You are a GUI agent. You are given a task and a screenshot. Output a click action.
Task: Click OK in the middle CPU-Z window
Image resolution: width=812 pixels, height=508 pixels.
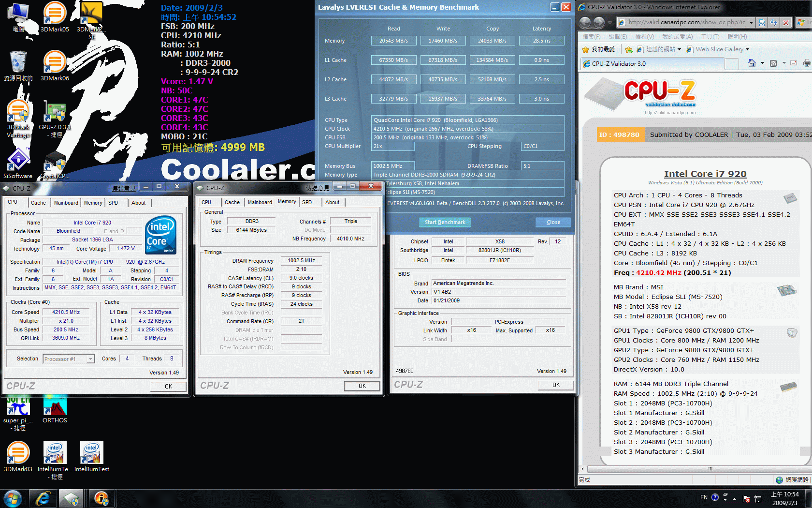pos(362,386)
